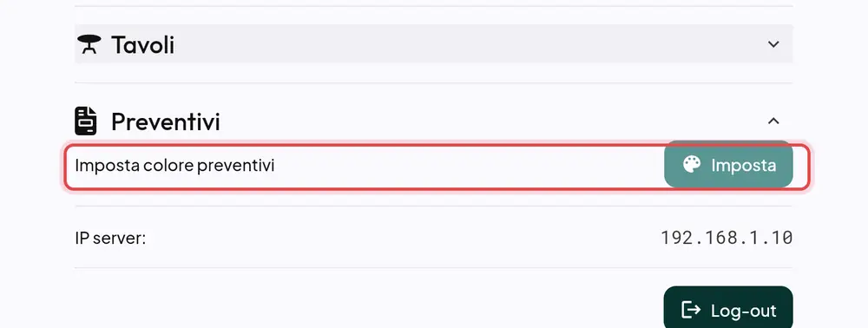Set quote color with the teal Imposta button
This screenshot has height=328, width=868.
click(x=728, y=164)
